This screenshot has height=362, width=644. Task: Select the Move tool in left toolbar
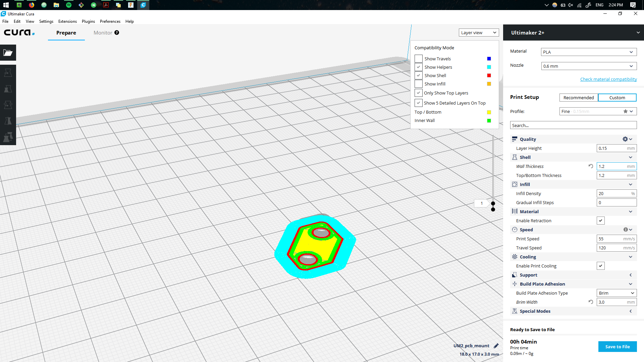tap(8, 73)
